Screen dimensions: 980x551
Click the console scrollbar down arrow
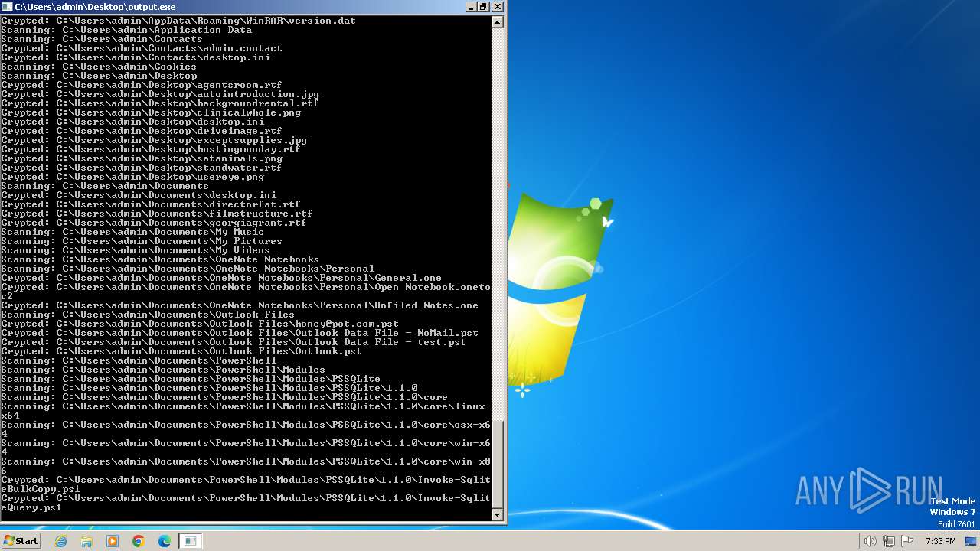pos(498,515)
